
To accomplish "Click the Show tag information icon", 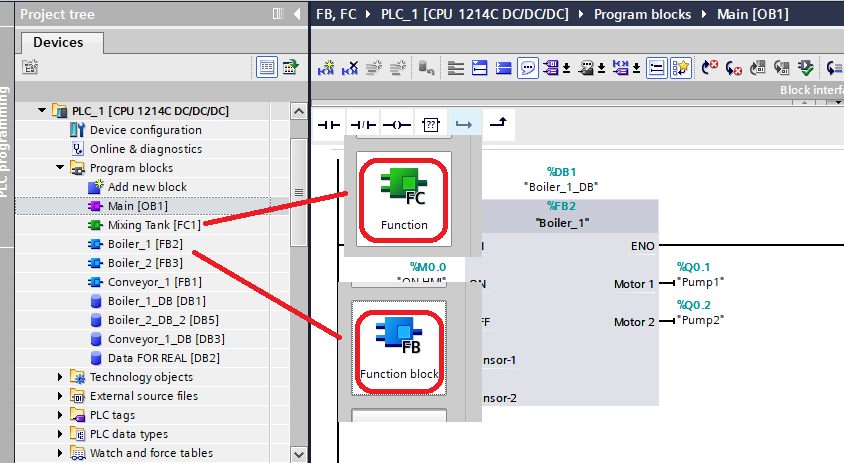I will coord(586,68).
